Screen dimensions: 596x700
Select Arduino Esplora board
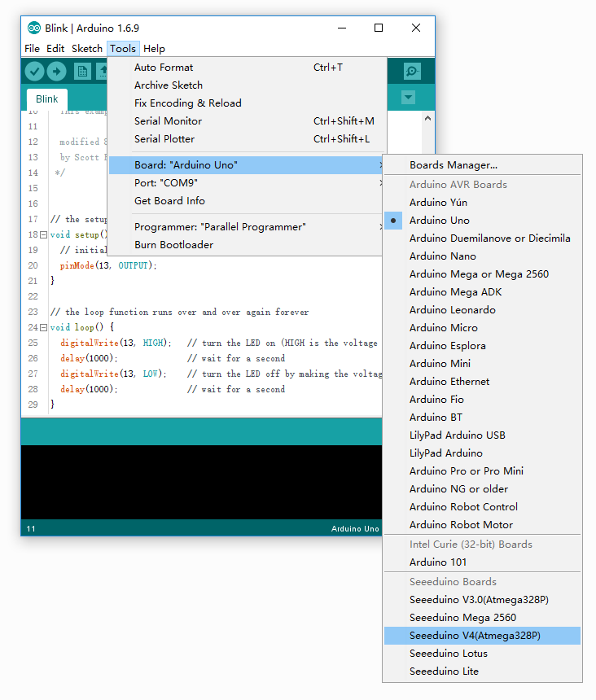click(482, 346)
